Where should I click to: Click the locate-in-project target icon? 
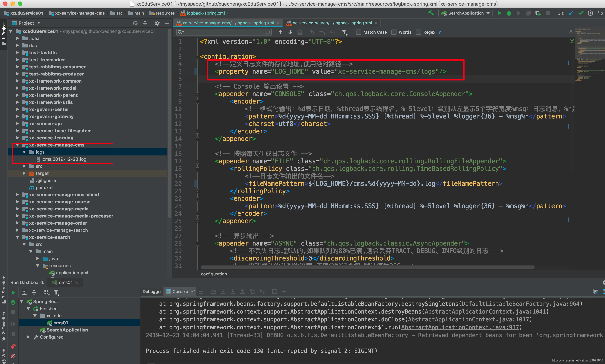coord(135,23)
